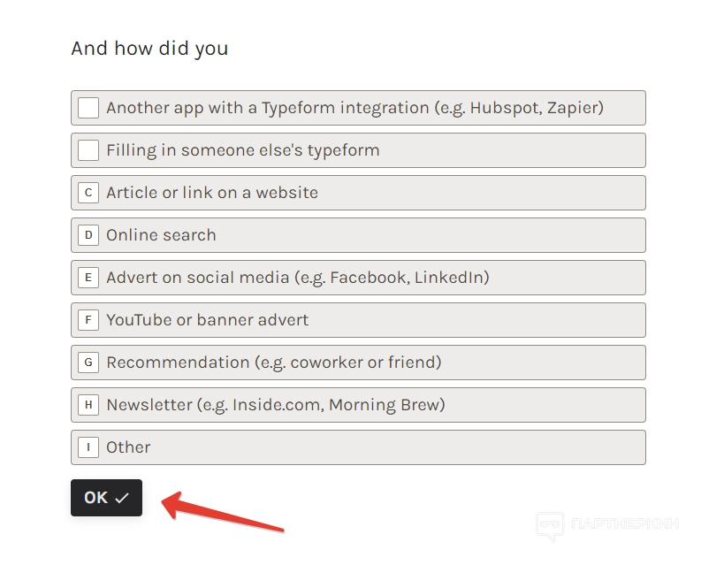
Task: Click the blank key badge for Hubspot option
Action: [88, 108]
